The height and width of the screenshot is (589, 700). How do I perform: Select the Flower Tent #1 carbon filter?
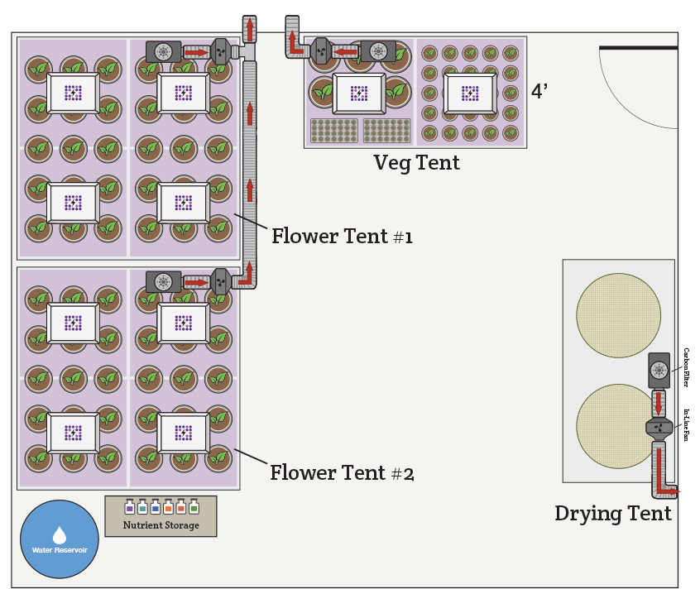[x=163, y=52]
